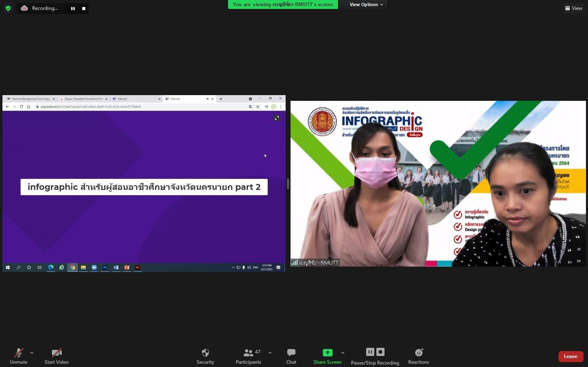Image resolution: width=588 pixels, height=367 pixels.
Task: Open Illustrator from taskbar
Action: (x=138, y=267)
